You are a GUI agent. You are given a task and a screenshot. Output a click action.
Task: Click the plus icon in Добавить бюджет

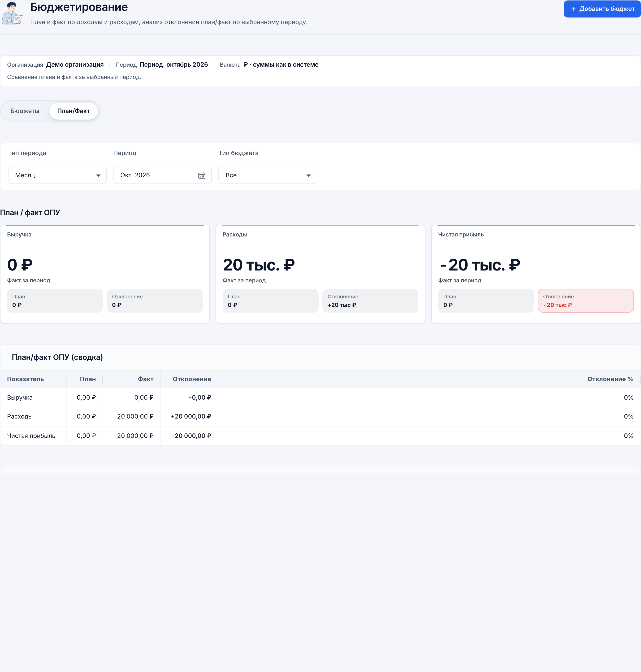coord(573,9)
